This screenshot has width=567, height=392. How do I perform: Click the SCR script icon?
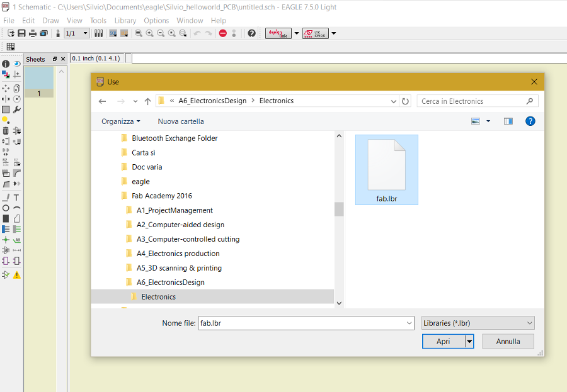(x=113, y=33)
